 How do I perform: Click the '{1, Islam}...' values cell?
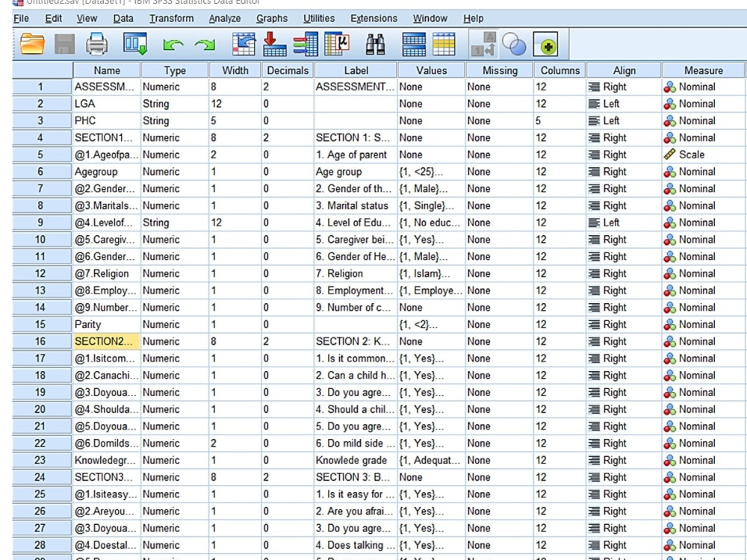pos(432,274)
